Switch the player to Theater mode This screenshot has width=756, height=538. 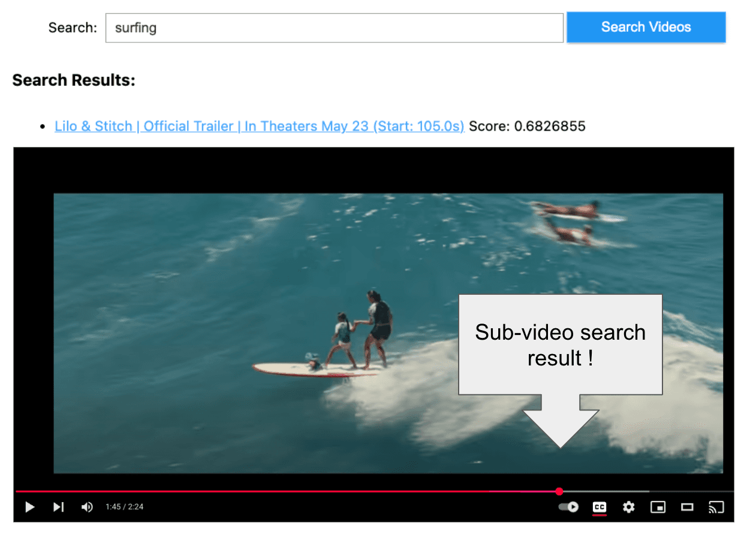point(687,507)
